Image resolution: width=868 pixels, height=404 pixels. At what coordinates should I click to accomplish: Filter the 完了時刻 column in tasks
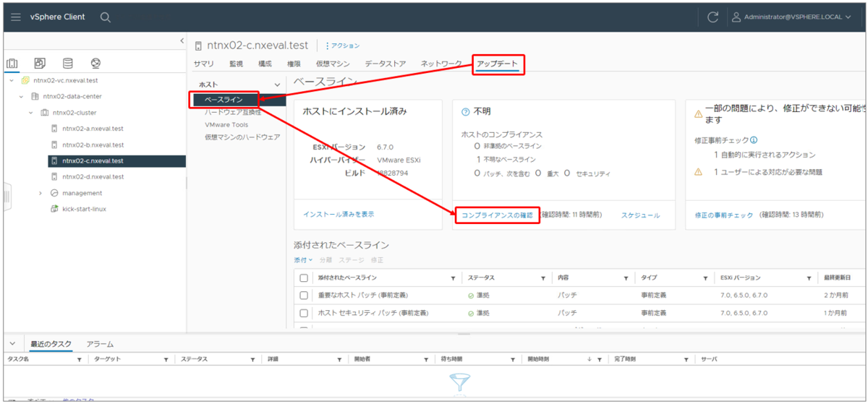[686, 359]
